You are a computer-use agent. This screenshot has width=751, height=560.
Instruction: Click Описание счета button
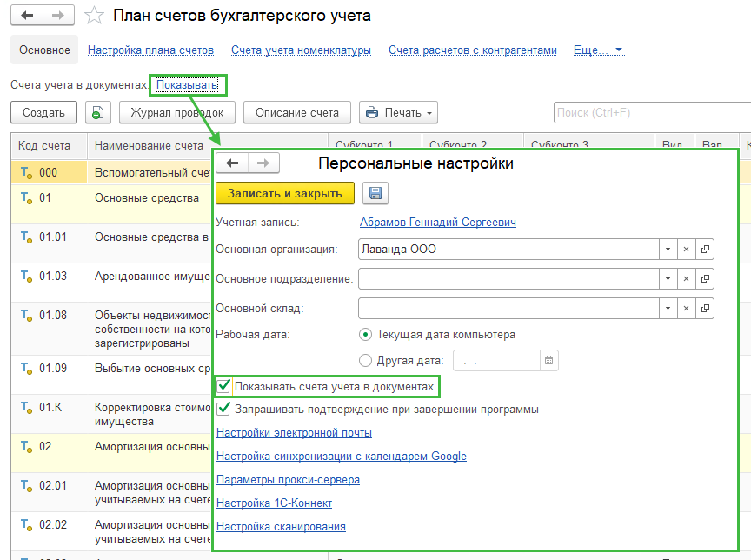point(297,112)
